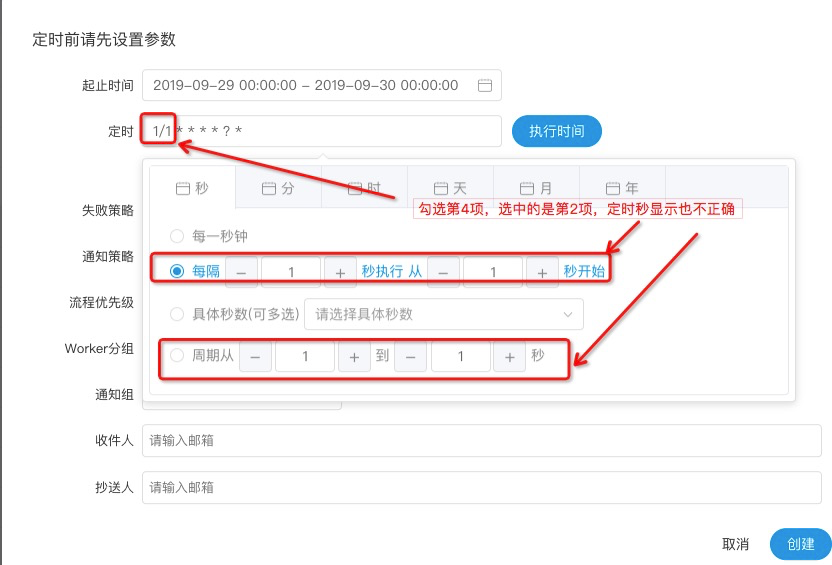Increase the 到 end second value

(x=509, y=357)
